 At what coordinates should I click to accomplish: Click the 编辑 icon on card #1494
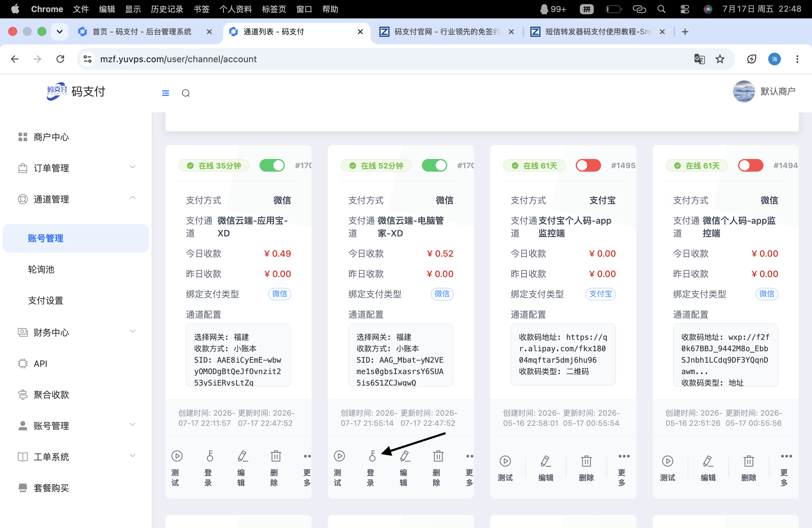coord(708,461)
